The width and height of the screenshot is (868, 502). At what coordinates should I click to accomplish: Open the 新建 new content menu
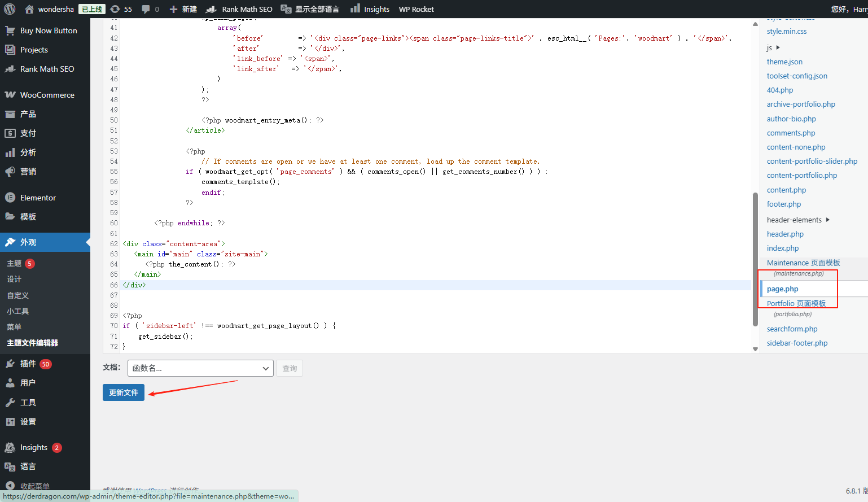[183, 9]
